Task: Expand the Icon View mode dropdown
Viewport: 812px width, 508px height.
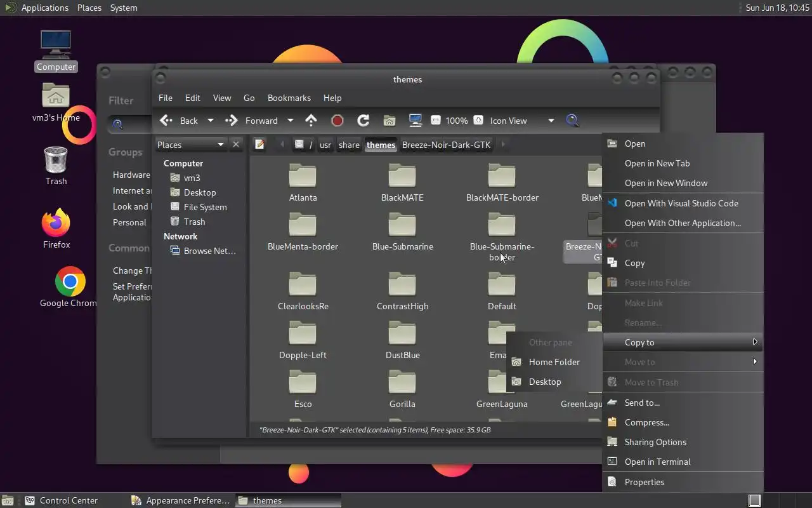Action: 551,121
